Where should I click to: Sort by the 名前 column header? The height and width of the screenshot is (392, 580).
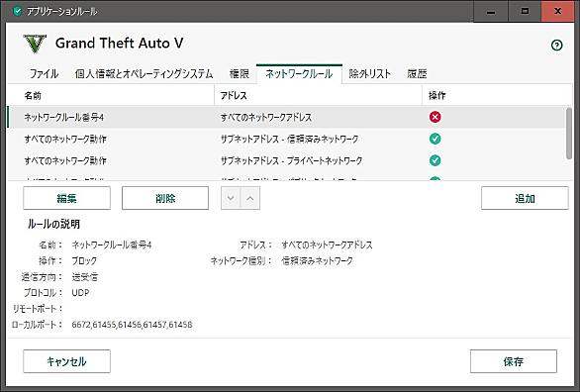point(111,95)
